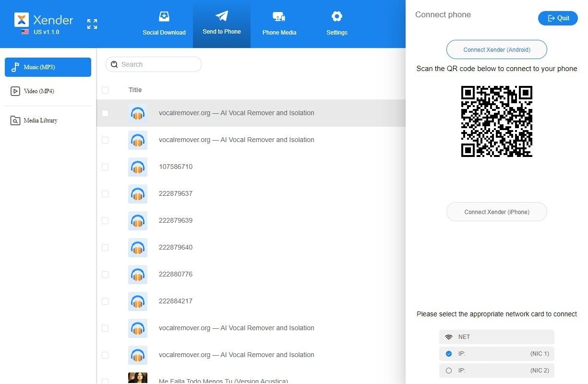Viewport: 588px width, 384px height.
Task: Check the box for the second vocalremover.org track
Action: point(105,140)
